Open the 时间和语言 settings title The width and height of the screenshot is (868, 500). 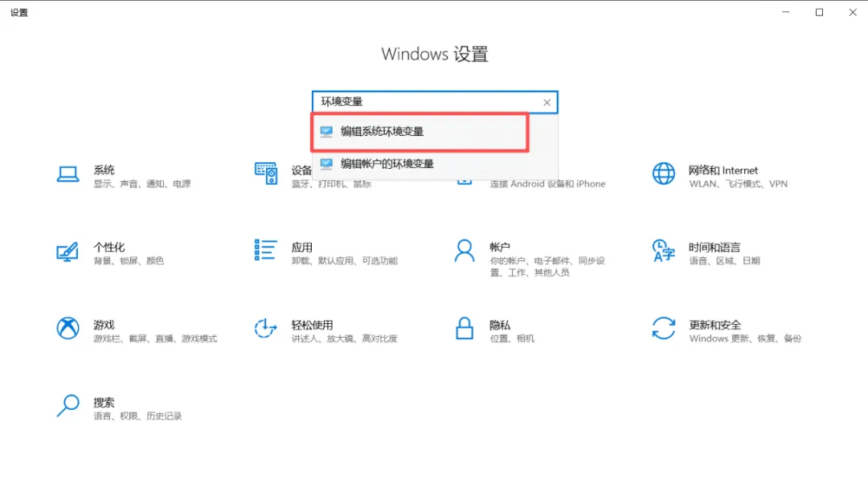point(714,248)
